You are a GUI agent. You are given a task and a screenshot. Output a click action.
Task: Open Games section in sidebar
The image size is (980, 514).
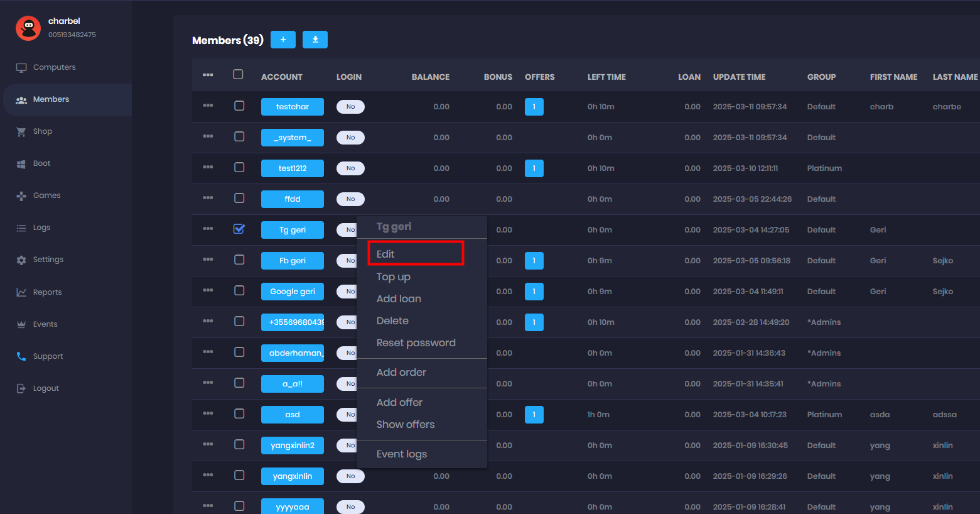[46, 195]
